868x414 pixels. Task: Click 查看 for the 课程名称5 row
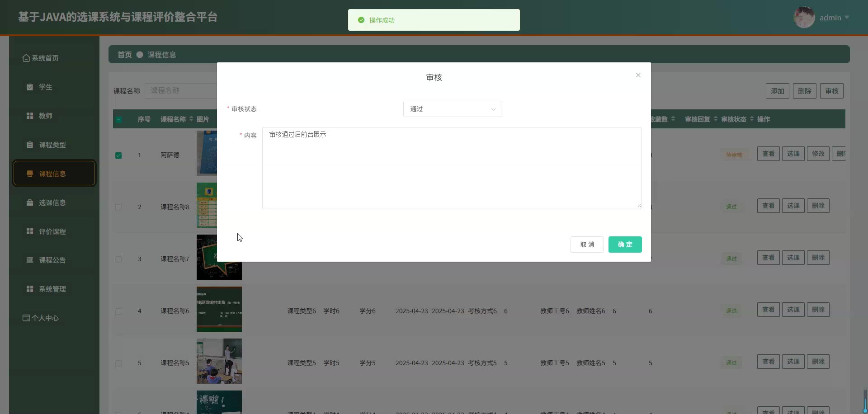pyautogui.click(x=769, y=362)
